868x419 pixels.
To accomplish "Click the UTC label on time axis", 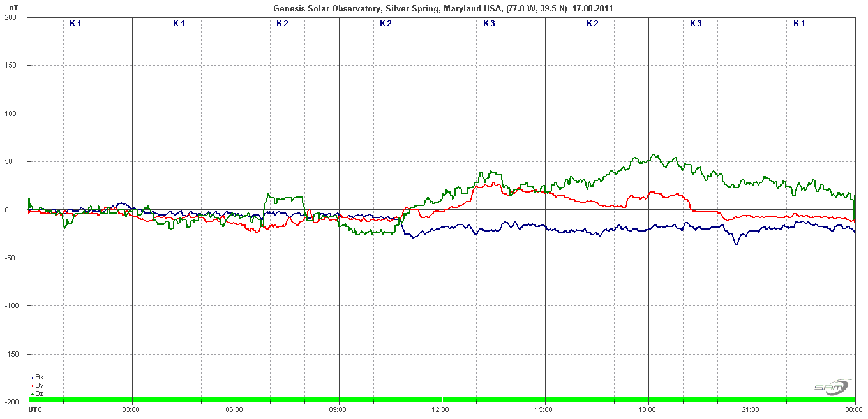I will (x=36, y=409).
